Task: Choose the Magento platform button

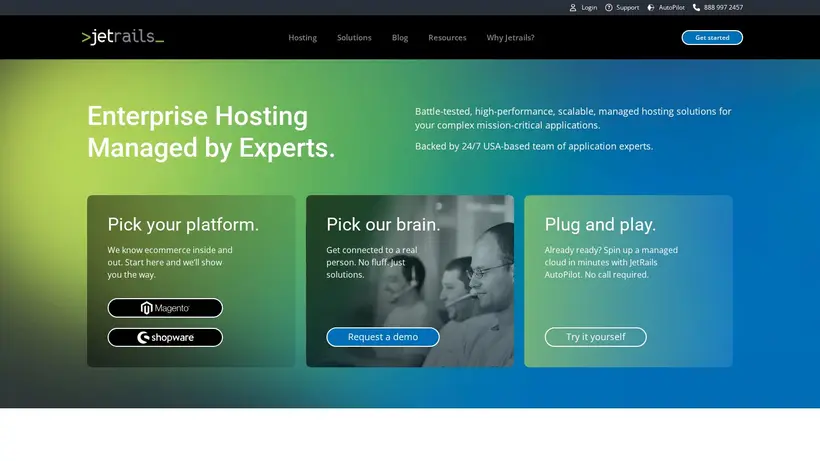Action: (x=165, y=308)
